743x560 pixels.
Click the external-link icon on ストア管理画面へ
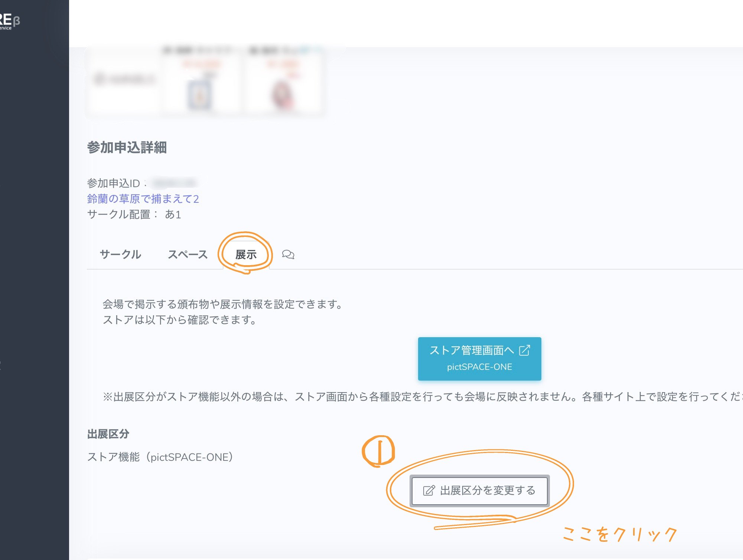(525, 351)
